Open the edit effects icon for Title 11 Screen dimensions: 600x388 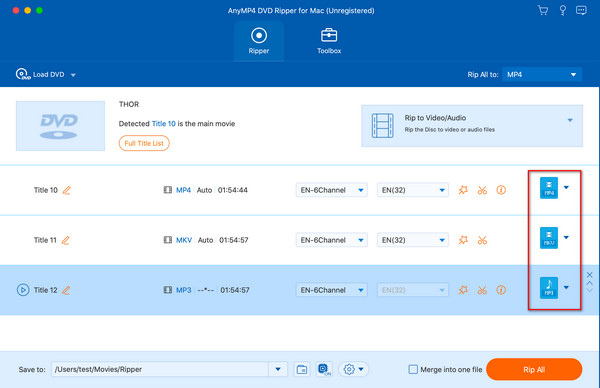(463, 240)
